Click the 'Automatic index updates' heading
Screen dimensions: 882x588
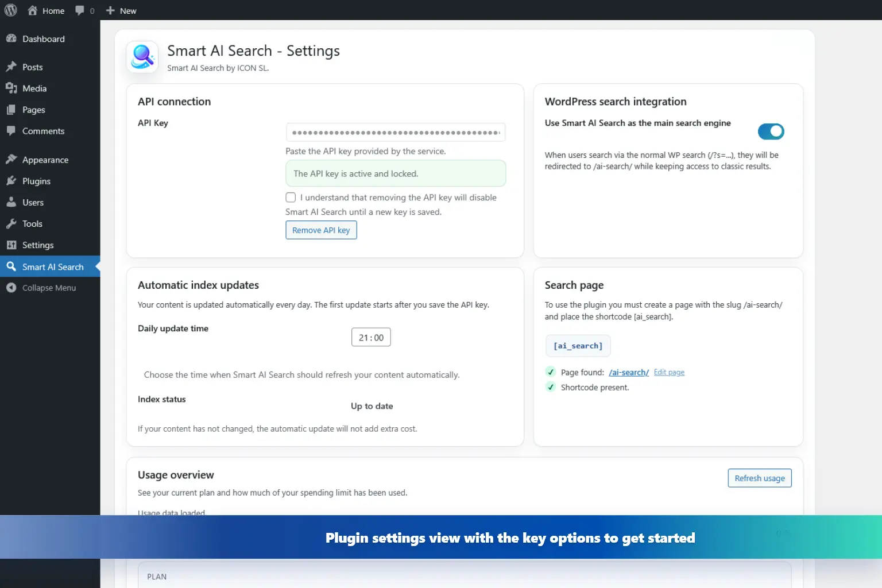[198, 285]
